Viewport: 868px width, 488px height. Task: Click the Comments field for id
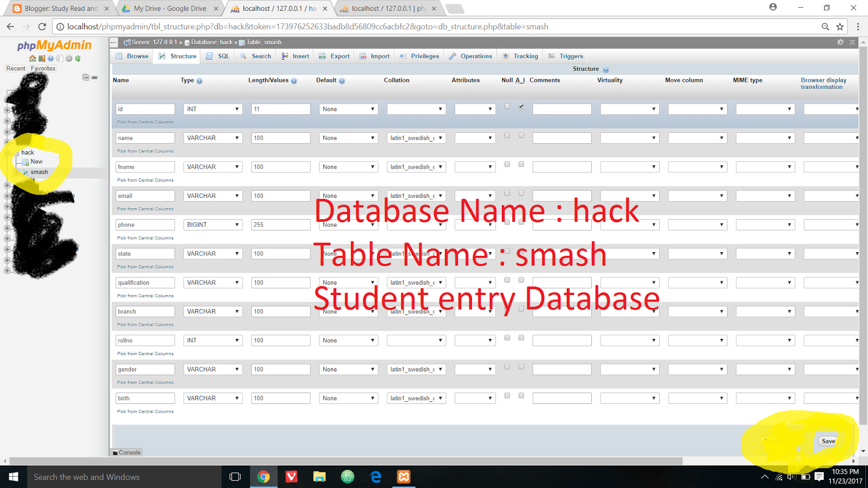click(562, 109)
